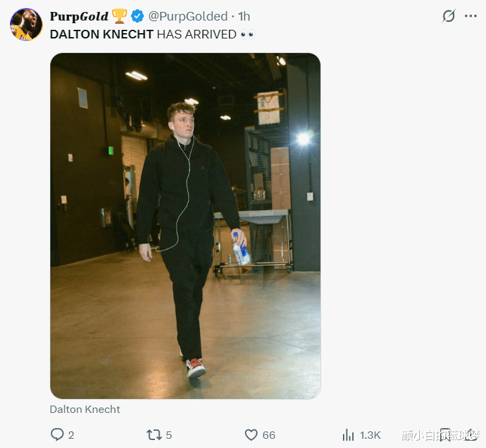Open the three-dot more options menu
486x448 pixels.
pyautogui.click(x=471, y=16)
